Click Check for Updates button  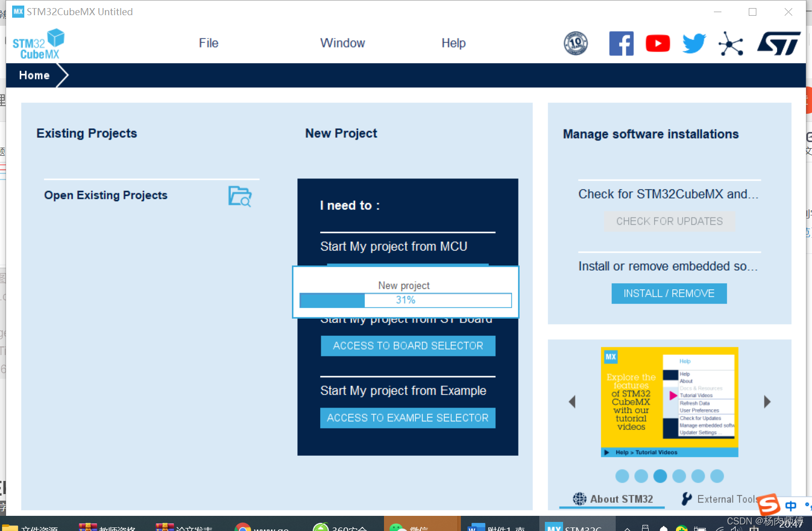[669, 222]
